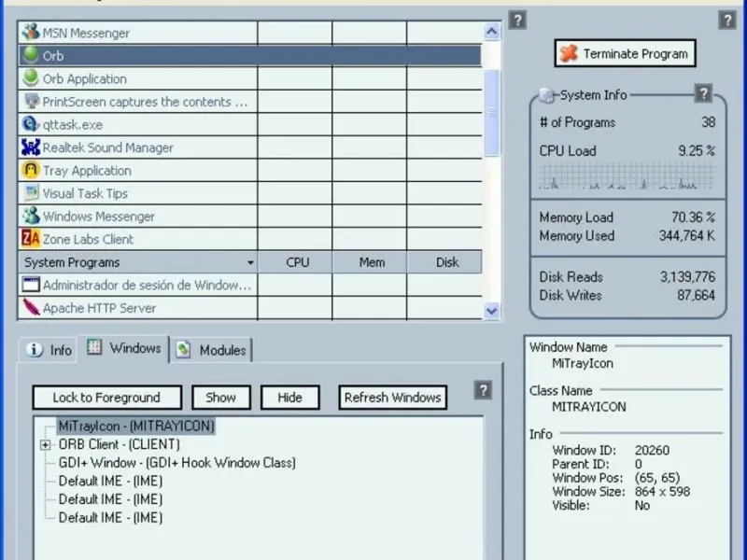Viewport: 747px width, 560px height.
Task: Select the PrintScreen captures the contents row
Action: coord(250,102)
